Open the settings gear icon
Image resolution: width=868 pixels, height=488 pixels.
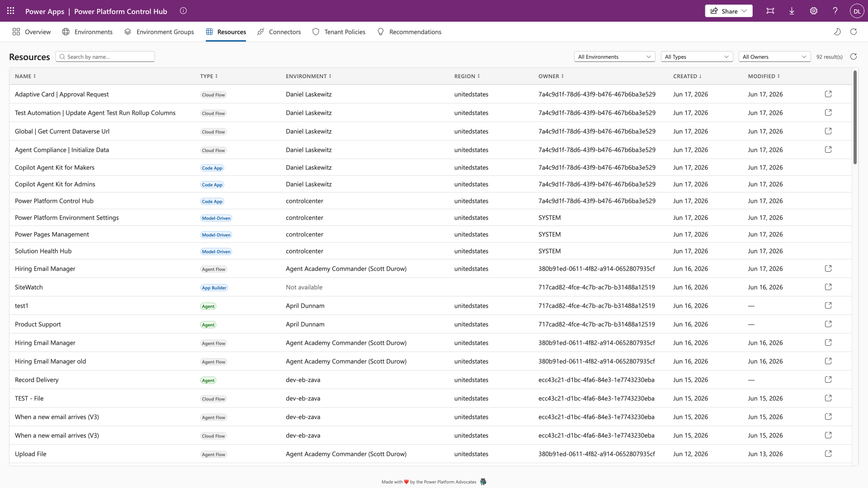pos(814,11)
